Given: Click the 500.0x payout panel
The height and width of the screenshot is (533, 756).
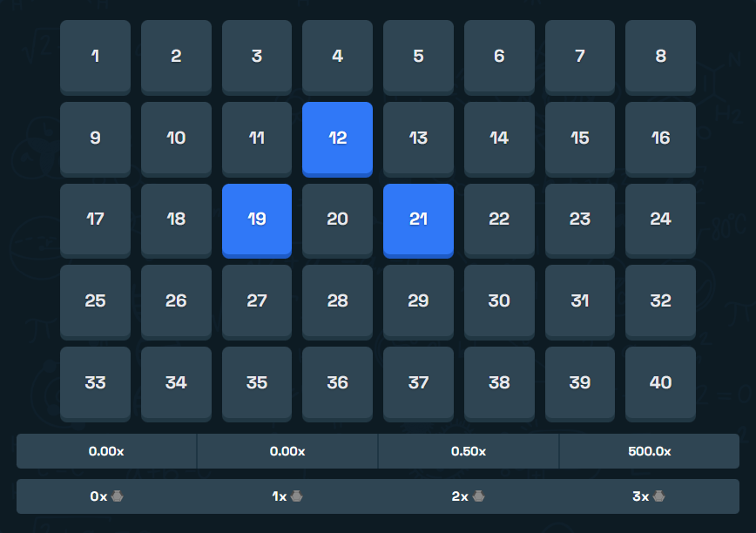Looking at the screenshot, I should click(x=648, y=451).
